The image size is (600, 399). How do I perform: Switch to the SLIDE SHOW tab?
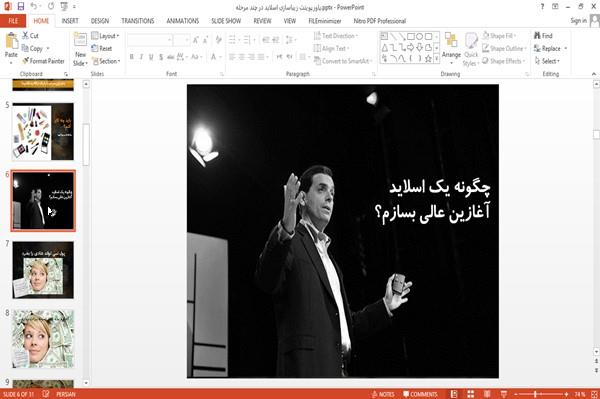(x=226, y=21)
